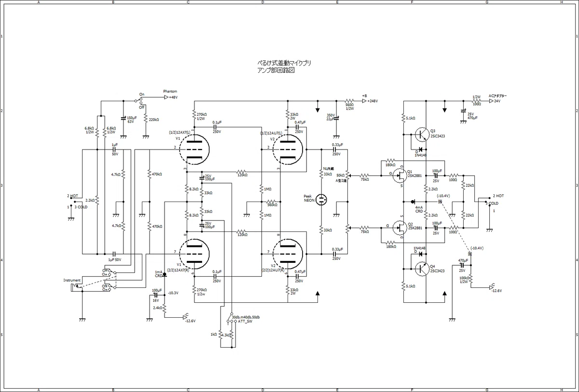Screen dimensions: 579x392
Task: Click the (2/2)12AU7(R) tube label
Action: [x=273, y=270]
